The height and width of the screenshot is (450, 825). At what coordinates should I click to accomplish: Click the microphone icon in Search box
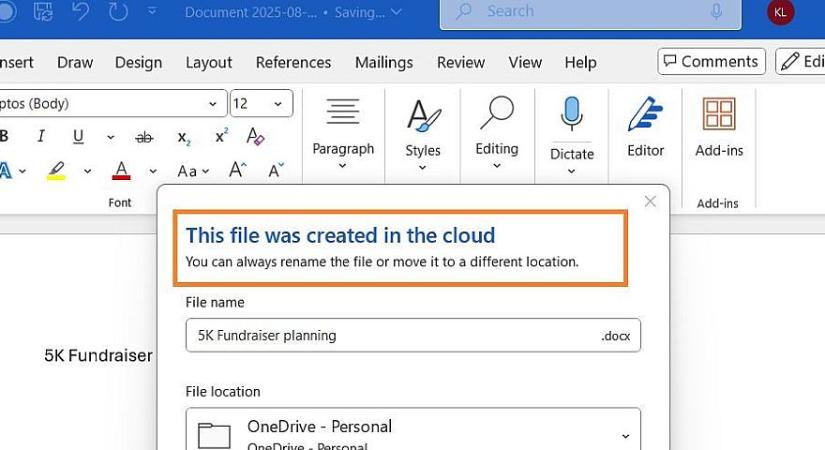coord(716,12)
